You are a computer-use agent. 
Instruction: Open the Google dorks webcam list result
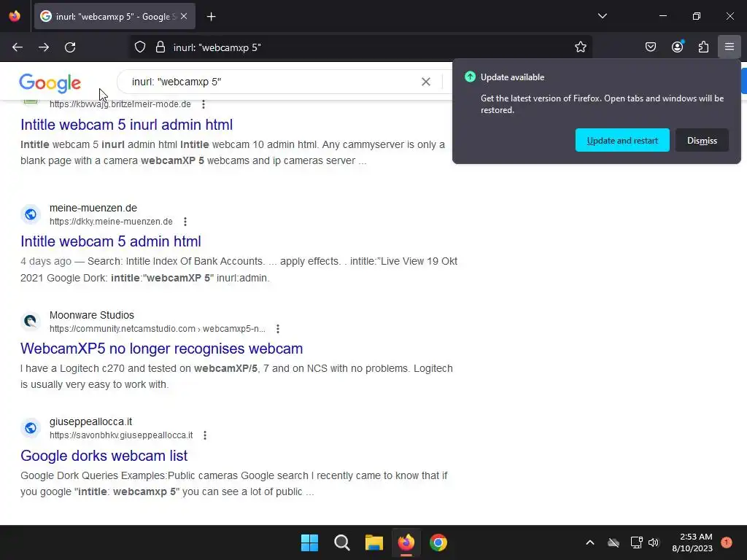coord(104,456)
